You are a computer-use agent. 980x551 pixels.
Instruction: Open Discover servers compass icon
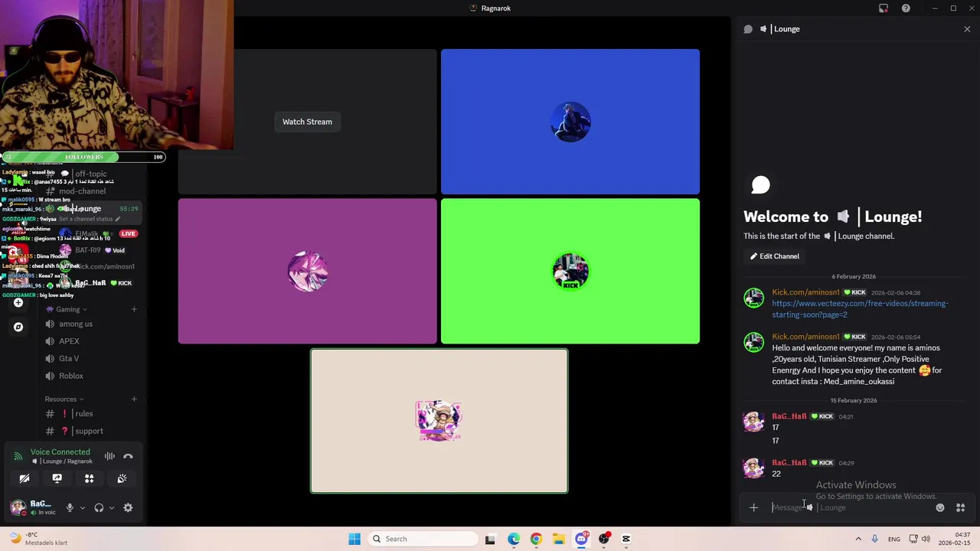click(x=18, y=327)
